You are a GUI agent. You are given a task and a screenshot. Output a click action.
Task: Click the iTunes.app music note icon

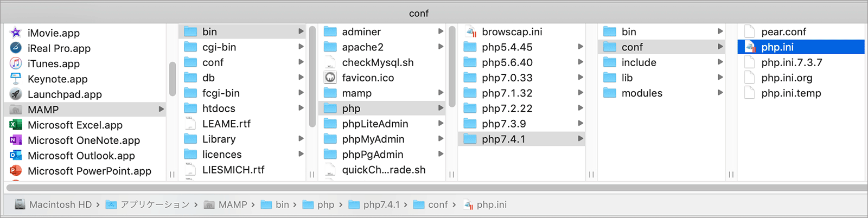point(16,63)
